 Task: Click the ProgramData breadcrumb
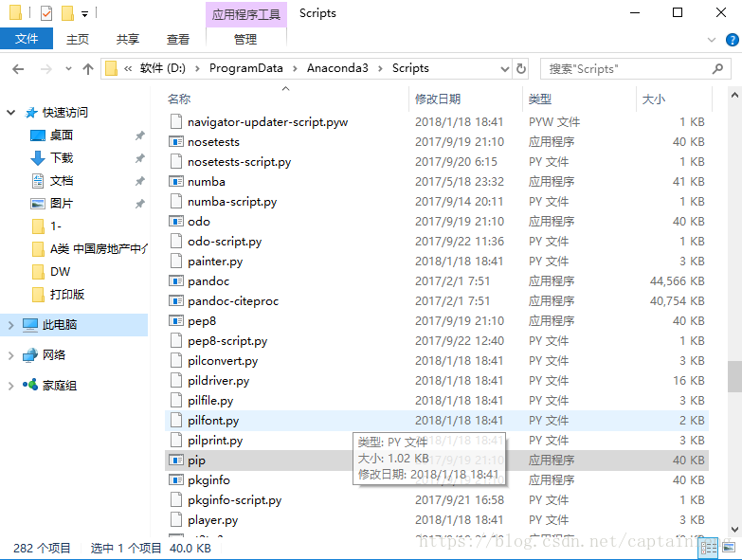pyautogui.click(x=246, y=68)
